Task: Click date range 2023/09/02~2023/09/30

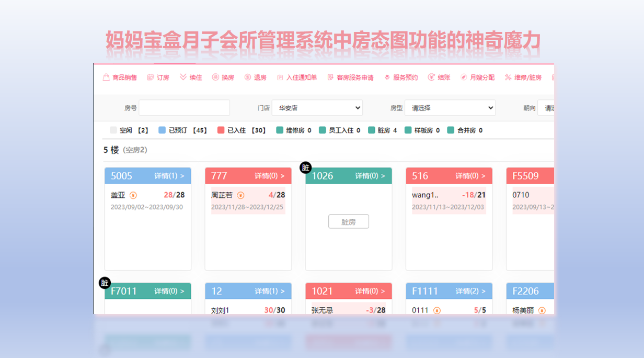Action: pos(147,207)
